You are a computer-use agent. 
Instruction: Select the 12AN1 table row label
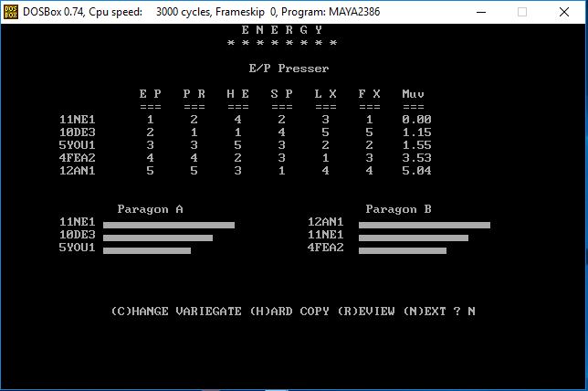78,171
